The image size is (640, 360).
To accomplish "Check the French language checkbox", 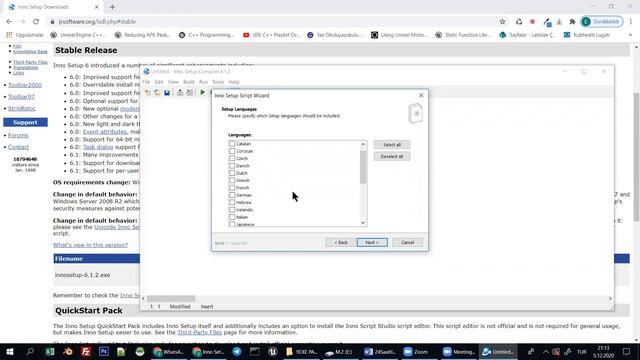I will coord(232,188).
